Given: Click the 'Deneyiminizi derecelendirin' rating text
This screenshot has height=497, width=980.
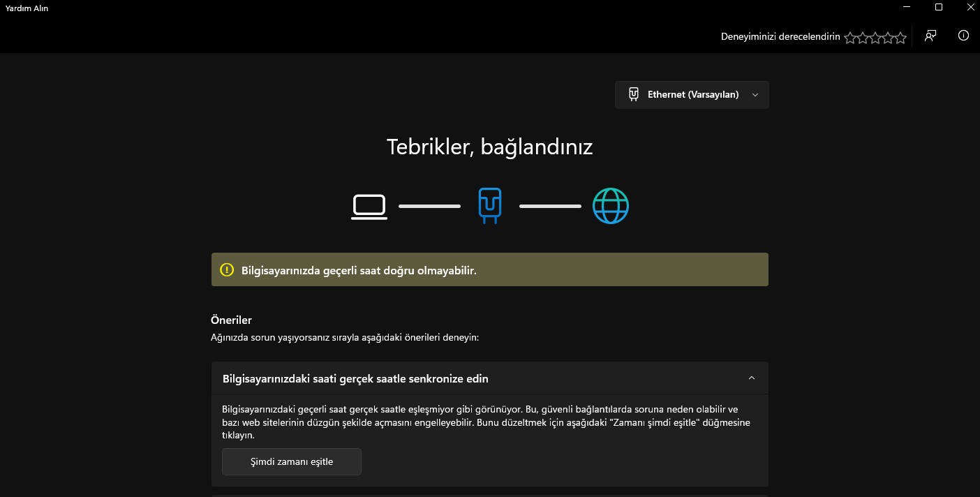Looking at the screenshot, I should coord(779,36).
